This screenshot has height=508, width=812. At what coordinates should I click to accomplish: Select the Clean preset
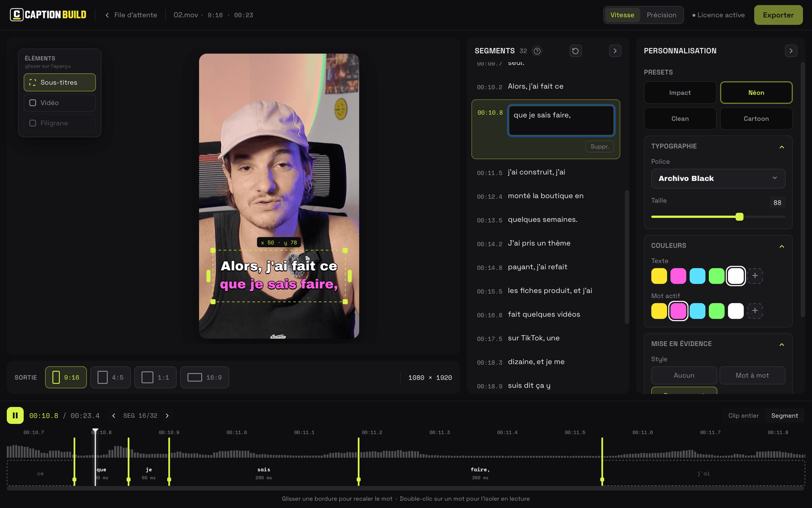click(680, 119)
